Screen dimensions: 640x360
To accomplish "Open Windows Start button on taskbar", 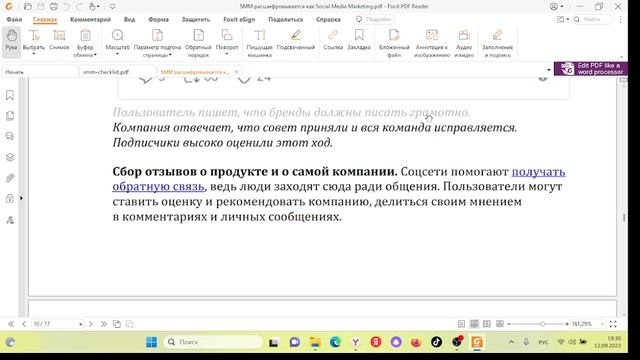I will [151, 342].
